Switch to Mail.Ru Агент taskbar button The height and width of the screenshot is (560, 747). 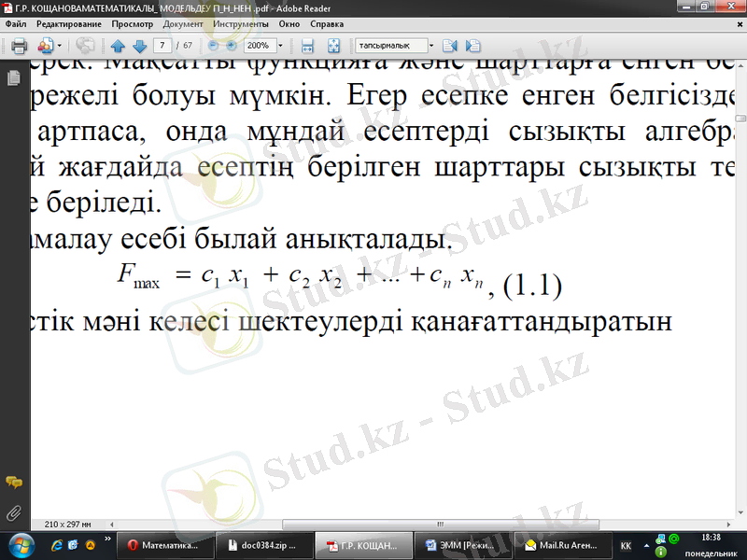click(563, 546)
